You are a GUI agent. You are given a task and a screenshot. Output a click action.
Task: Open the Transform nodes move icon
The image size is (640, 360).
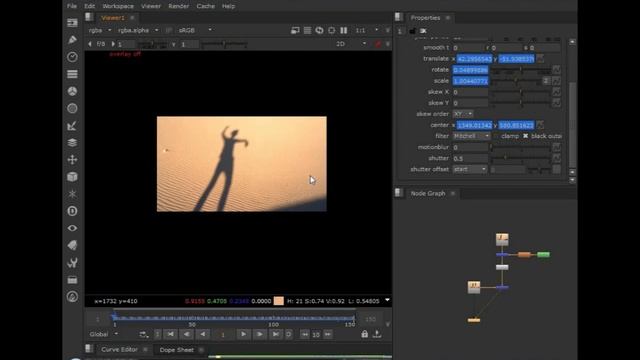click(72, 160)
